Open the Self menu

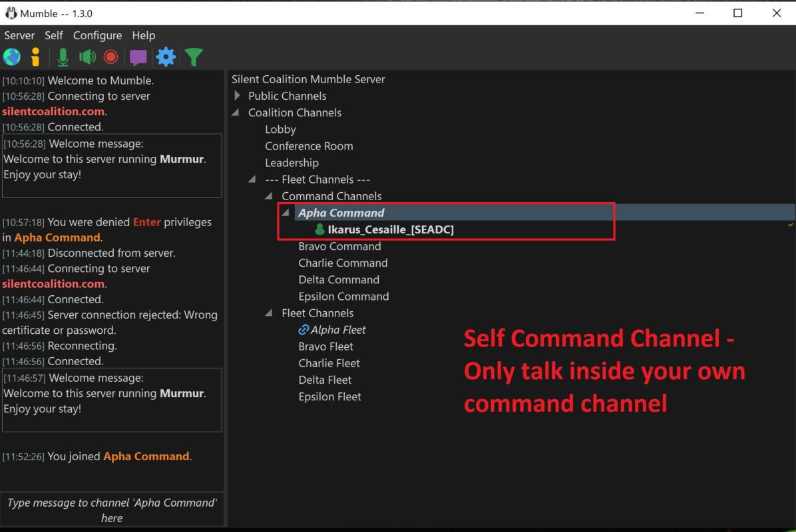(x=53, y=35)
